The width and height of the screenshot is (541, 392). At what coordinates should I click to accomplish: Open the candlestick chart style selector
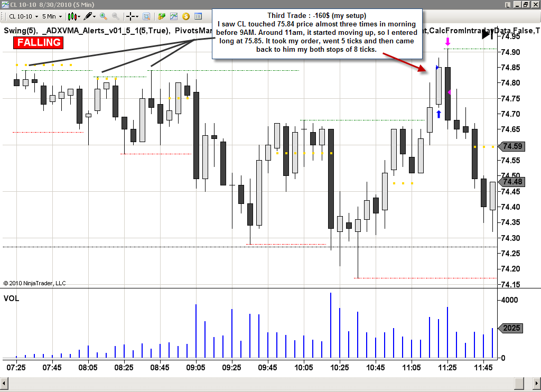tap(72, 16)
